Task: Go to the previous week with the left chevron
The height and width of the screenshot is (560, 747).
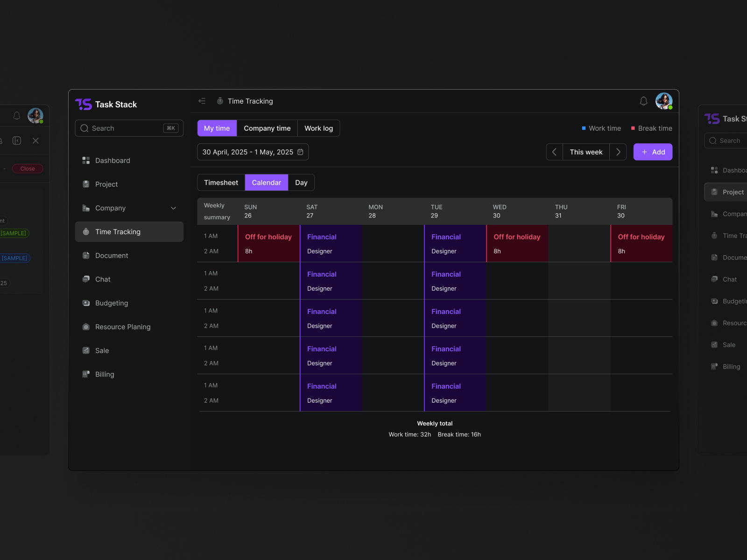Action: 554,152
